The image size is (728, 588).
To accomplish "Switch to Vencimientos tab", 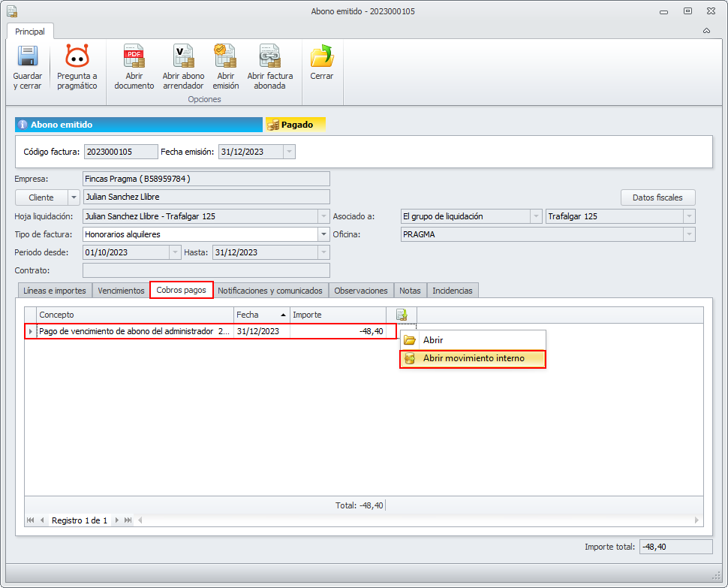I will pos(121,291).
